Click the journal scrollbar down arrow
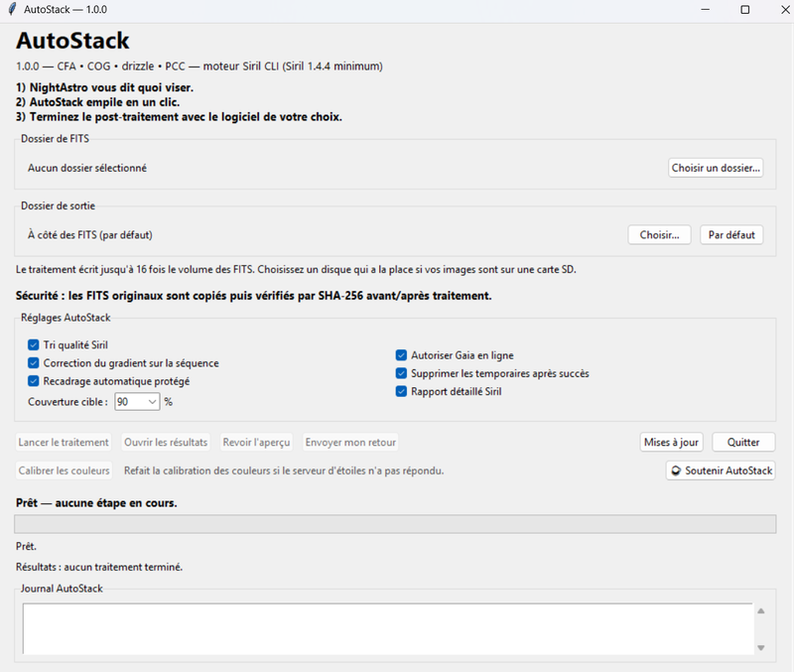The height and width of the screenshot is (672, 794). (x=760, y=648)
